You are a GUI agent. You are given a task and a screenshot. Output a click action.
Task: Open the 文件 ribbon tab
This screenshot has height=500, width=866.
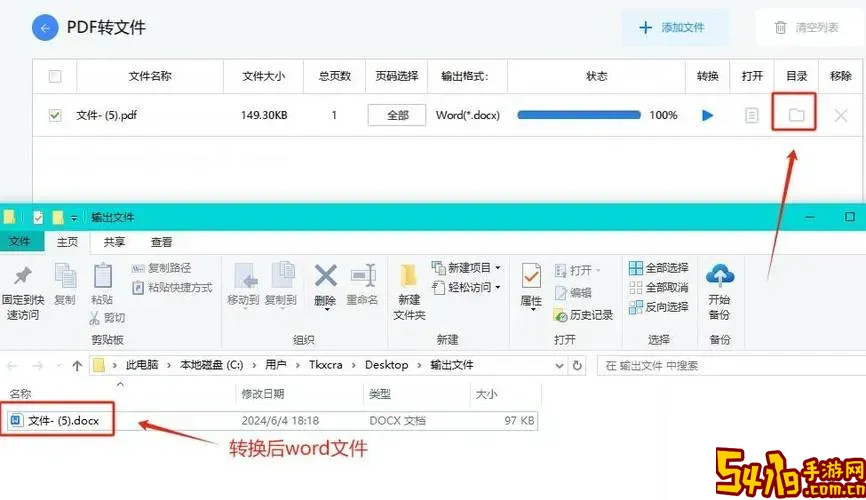click(x=20, y=241)
